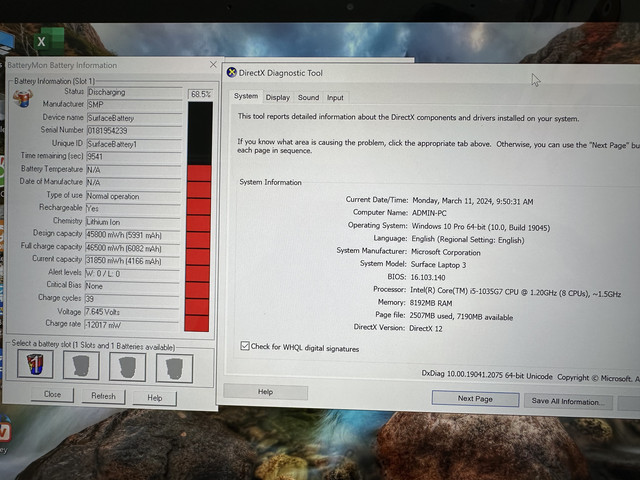The height and width of the screenshot is (480, 640).
Task: Close the BatteryMon Battery Information window
Action: 213,64
